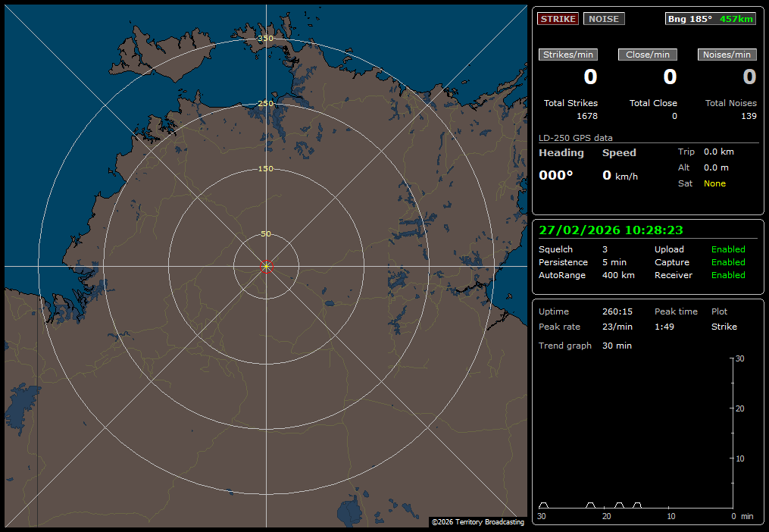The height and width of the screenshot is (532, 769).
Task: Click the red crosshair marker at map center
Action: (x=266, y=266)
